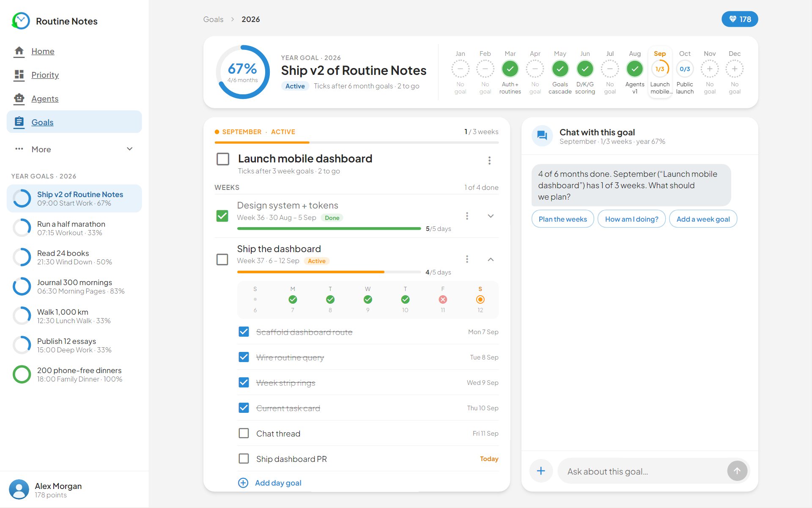Select the missed Friday 11 day marker

443,299
